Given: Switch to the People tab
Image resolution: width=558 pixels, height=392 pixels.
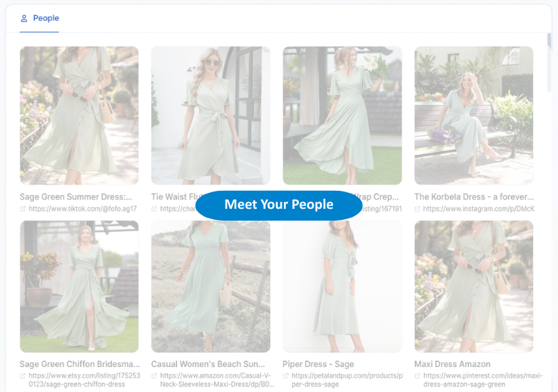Looking at the screenshot, I should [40, 18].
